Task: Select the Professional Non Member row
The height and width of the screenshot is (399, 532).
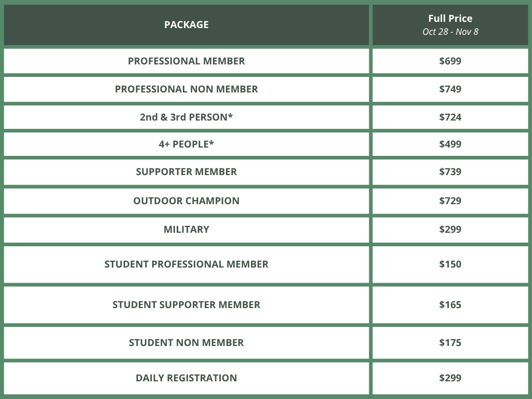Action: point(186,89)
